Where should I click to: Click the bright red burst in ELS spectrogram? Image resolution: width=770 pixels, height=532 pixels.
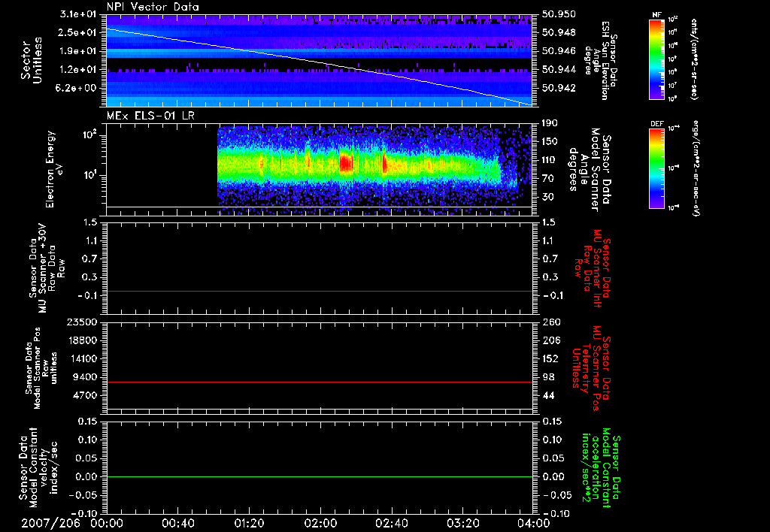click(346, 163)
